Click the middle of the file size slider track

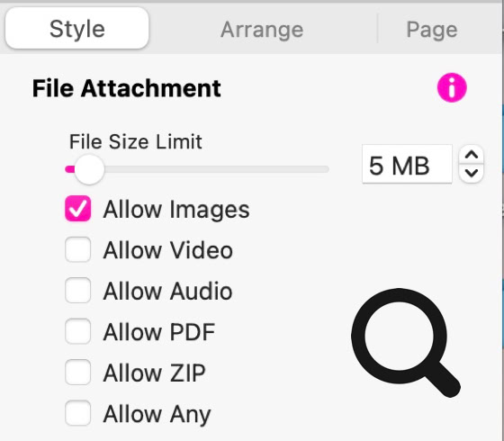pos(197,169)
